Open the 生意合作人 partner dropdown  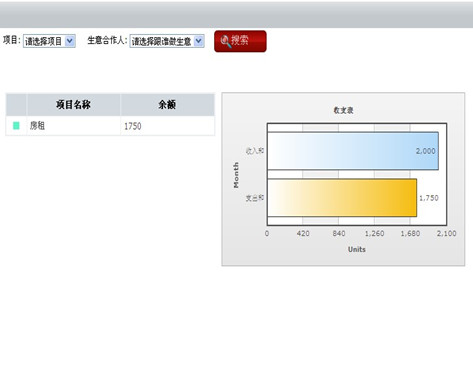click(167, 41)
